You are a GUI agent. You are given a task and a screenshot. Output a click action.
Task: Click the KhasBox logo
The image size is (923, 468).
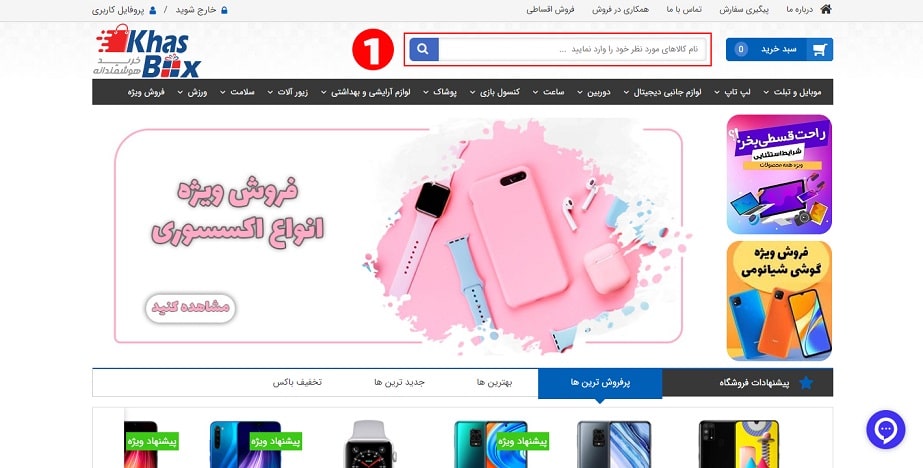click(x=147, y=51)
